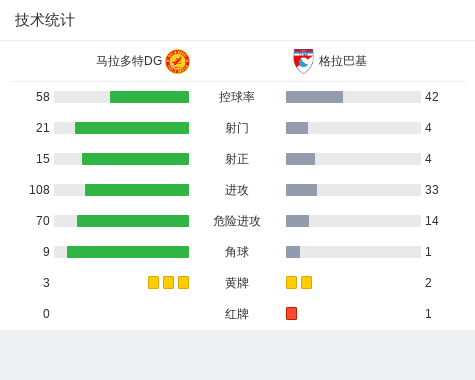
Task: Click the 危险进攻 stat label
Action: point(237,221)
